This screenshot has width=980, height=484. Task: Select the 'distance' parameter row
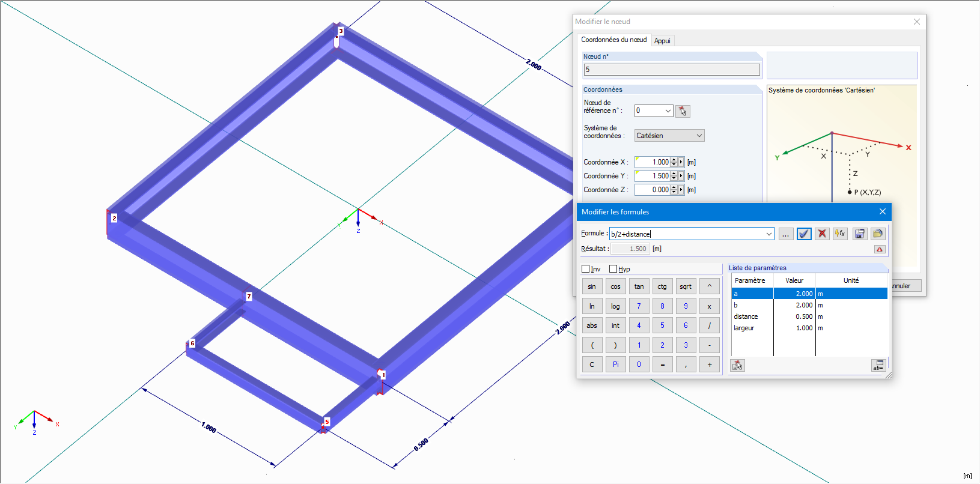pos(809,316)
